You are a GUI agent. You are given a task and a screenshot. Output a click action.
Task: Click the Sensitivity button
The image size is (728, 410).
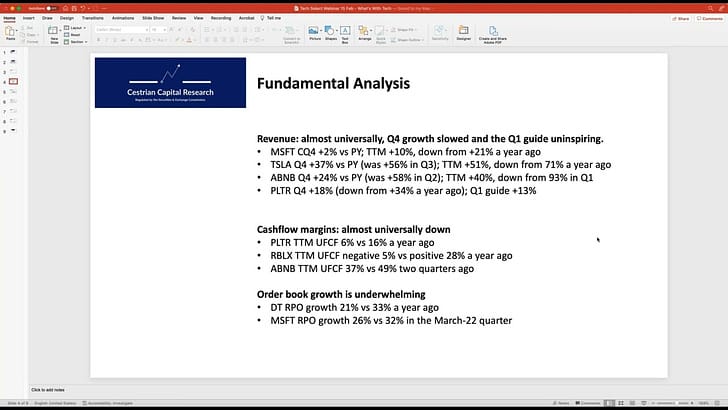click(x=440, y=33)
